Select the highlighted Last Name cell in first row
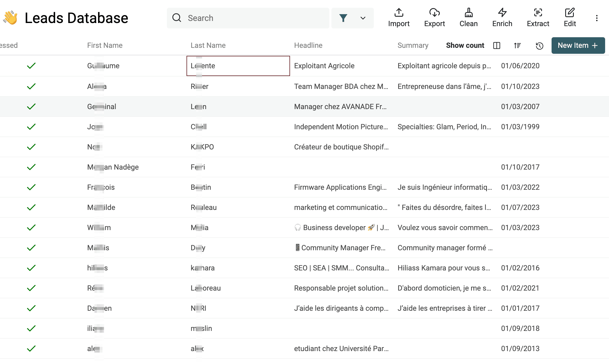The width and height of the screenshot is (609, 364). (x=238, y=66)
